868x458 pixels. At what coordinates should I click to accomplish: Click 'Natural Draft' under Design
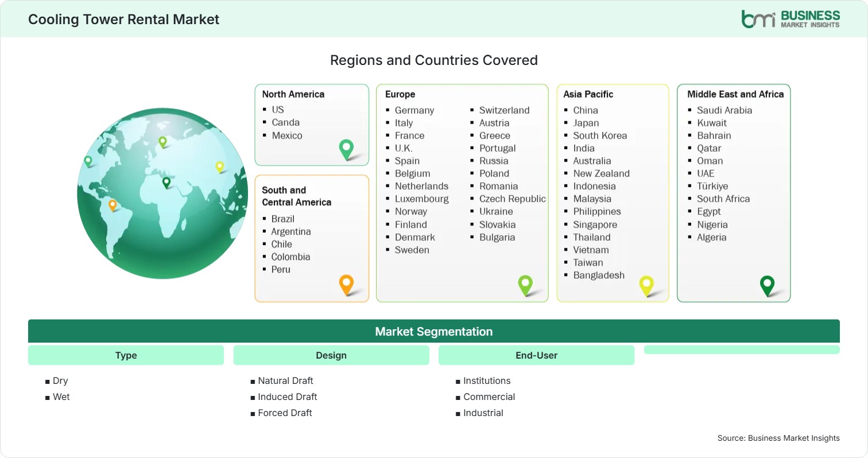click(x=285, y=380)
